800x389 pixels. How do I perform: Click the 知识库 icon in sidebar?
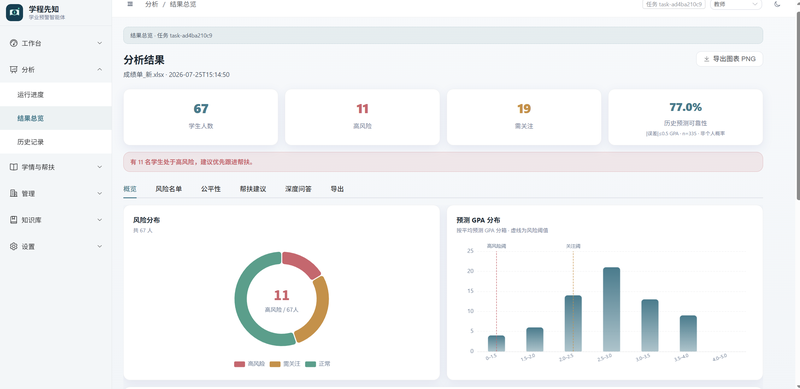[14, 220]
